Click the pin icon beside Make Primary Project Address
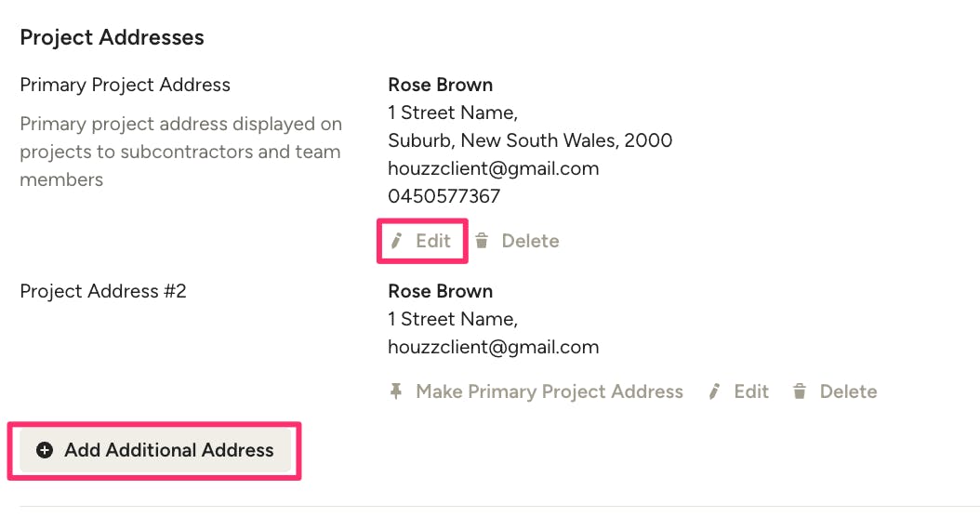This screenshot has height=517, width=980. 395,391
